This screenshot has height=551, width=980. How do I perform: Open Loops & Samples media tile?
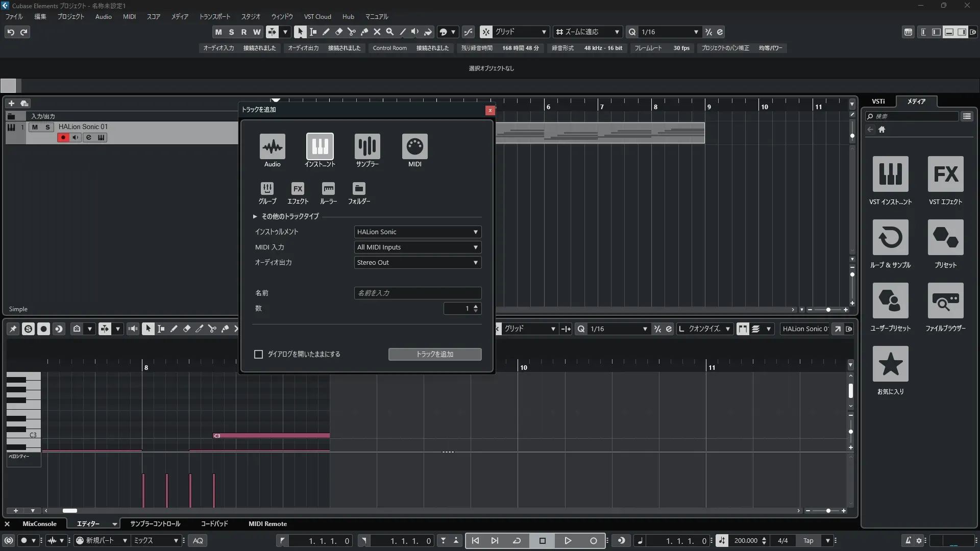tap(890, 238)
